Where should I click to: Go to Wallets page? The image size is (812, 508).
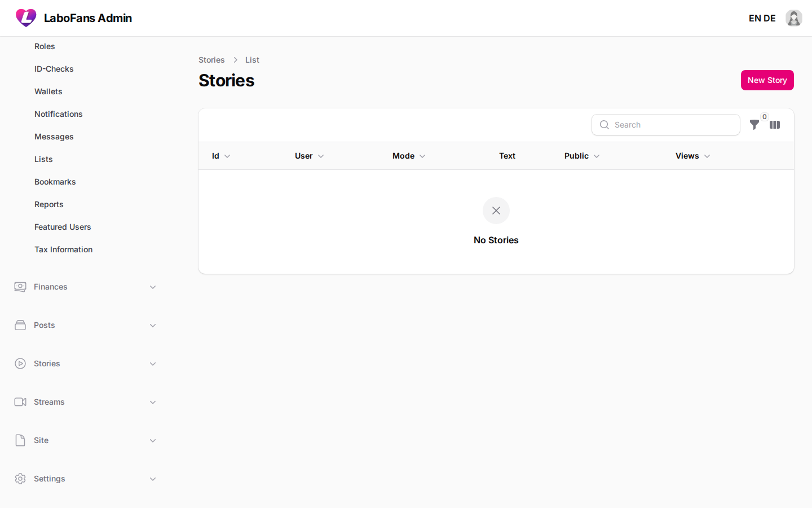(48, 91)
